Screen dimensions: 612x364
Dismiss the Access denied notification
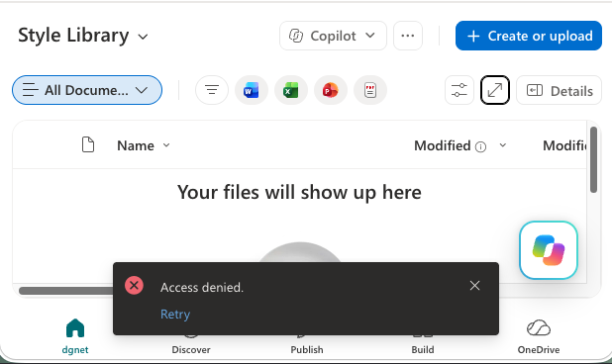pos(474,286)
